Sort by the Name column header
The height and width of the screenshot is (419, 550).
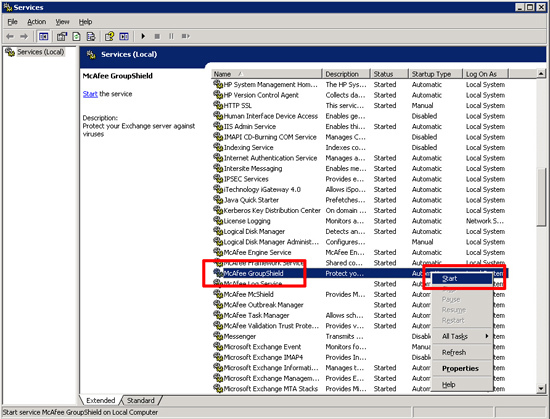[267, 74]
